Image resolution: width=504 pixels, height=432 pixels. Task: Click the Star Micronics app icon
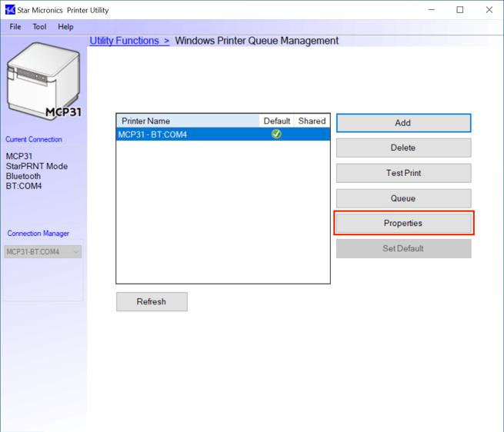pos(10,10)
